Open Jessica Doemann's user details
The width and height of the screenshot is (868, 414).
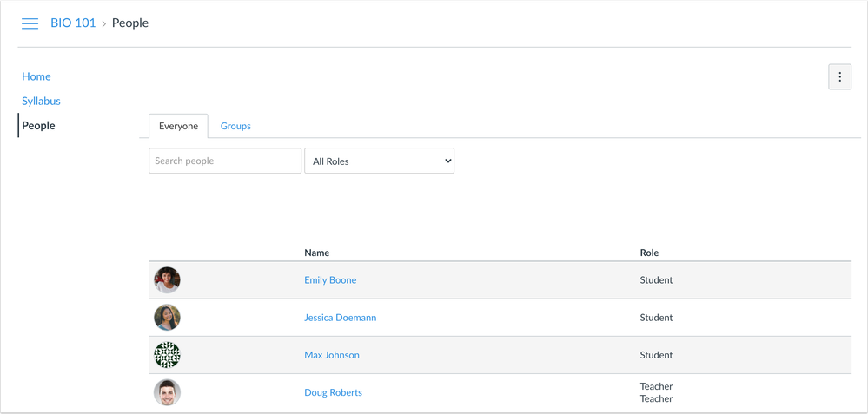coord(340,318)
